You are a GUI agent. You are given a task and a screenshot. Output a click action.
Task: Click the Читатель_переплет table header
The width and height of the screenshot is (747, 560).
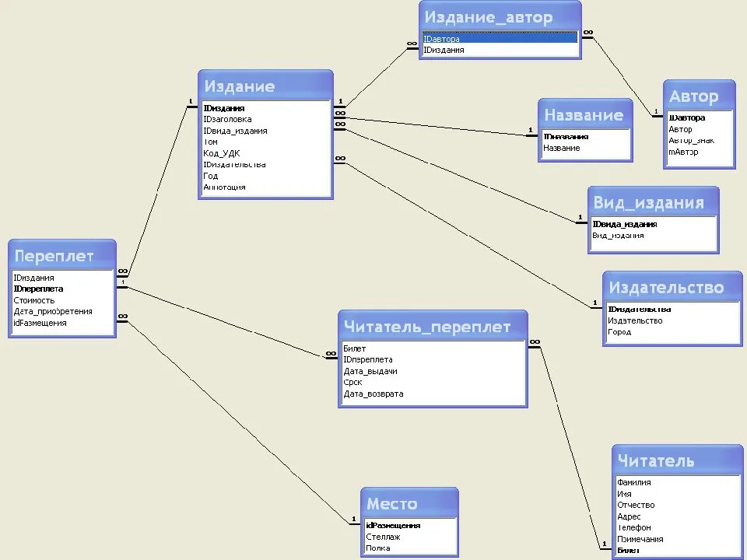coord(433,326)
